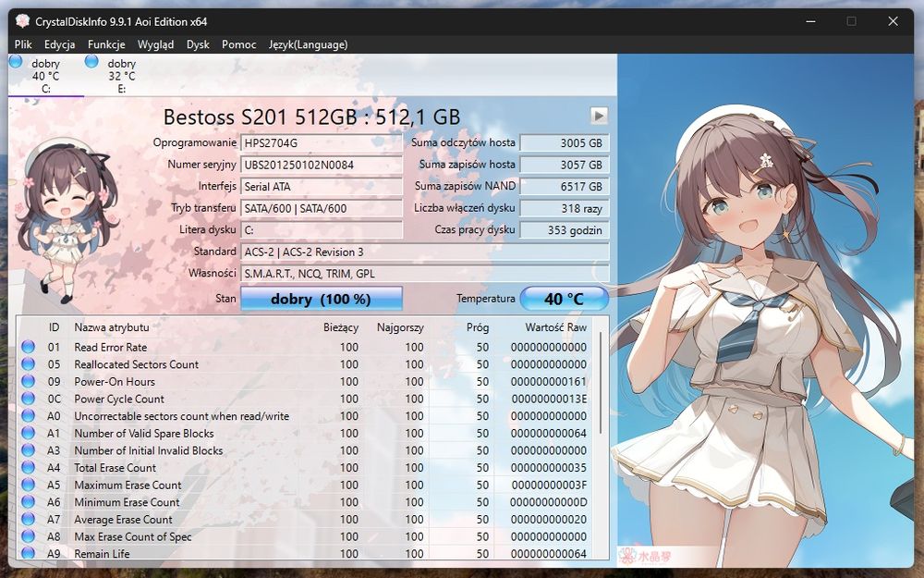
Task: Open the Edycja menu
Action: (x=59, y=44)
